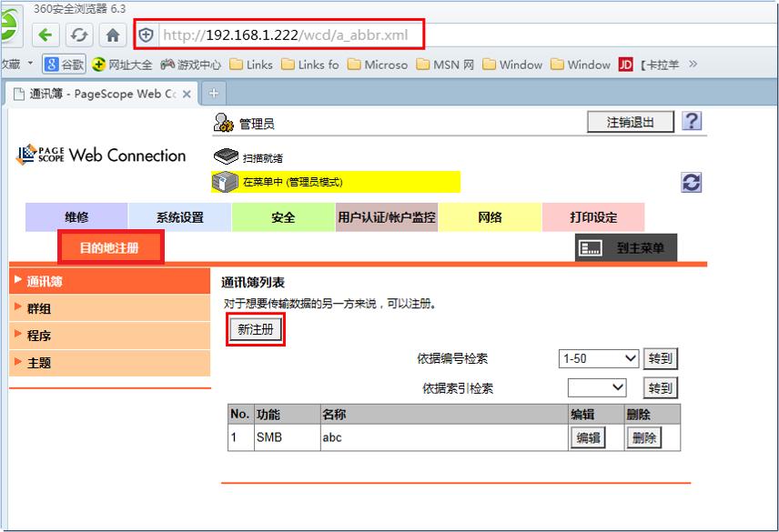Open the 1-50 number range dropdown
The width and height of the screenshot is (779, 532).
point(598,358)
